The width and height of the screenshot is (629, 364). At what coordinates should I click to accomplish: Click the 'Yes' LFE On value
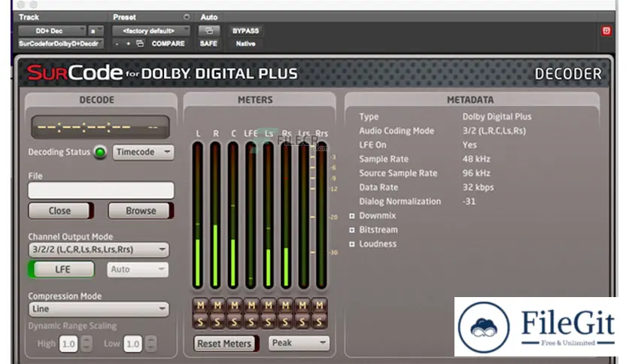point(469,144)
